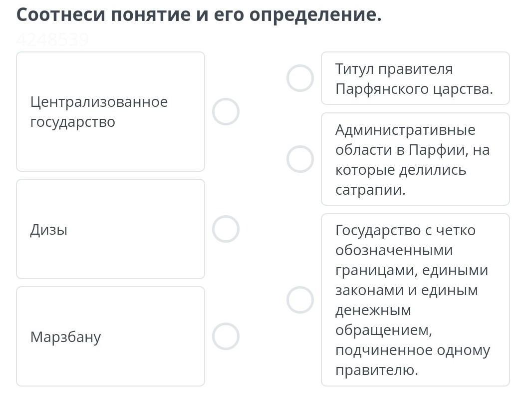This screenshot has height=402, width=532.
Task: Select circle for the Государство с четко definition
Action: pyautogui.click(x=300, y=300)
